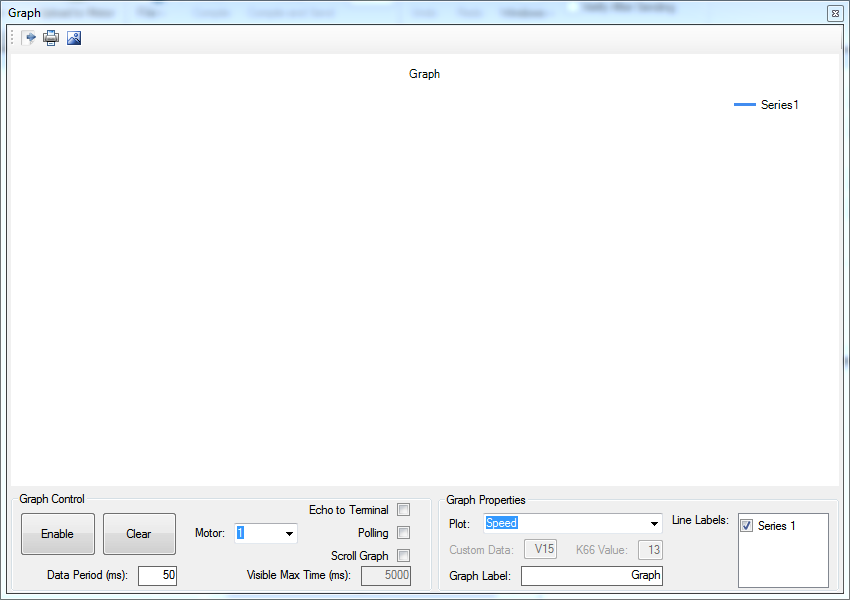Screen dimensions: 850x600
Task: Open the Motor dropdown list
Action: click(x=289, y=534)
